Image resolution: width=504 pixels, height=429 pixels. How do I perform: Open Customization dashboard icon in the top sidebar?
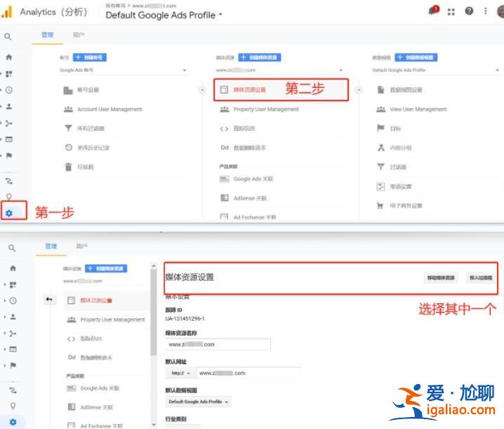tap(9, 74)
